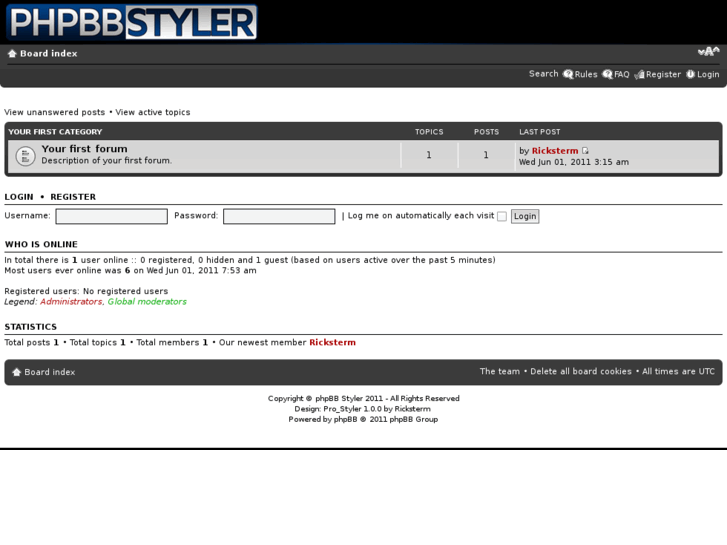Open the Global moderators legend link
This screenshot has height=545, width=727.
point(147,301)
